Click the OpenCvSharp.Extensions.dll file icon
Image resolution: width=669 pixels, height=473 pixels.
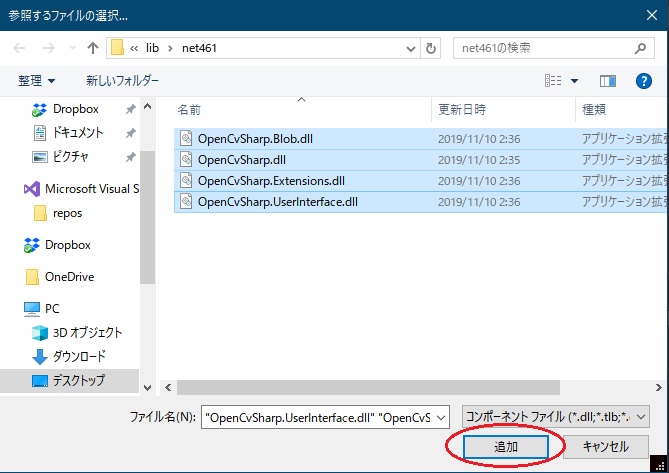186,180
